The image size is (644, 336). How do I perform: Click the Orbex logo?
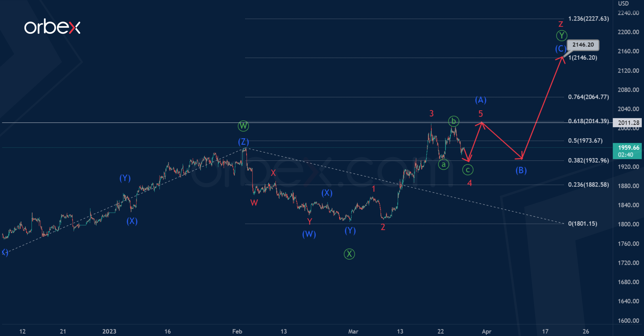click(52, 26)
